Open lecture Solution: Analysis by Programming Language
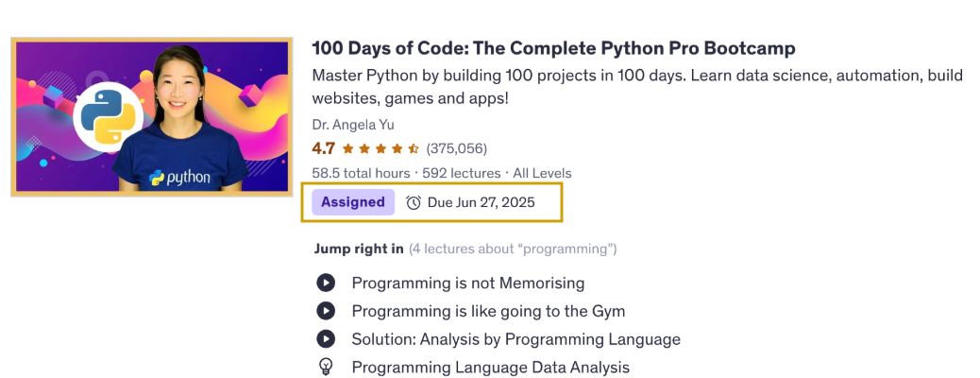 click(x=516, y=339)
